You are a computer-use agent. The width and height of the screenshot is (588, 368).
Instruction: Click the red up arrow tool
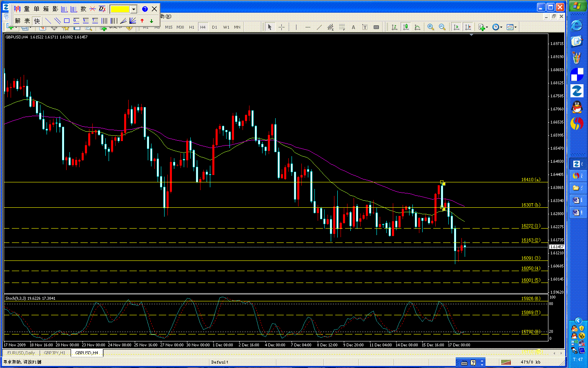coord(142,21)
